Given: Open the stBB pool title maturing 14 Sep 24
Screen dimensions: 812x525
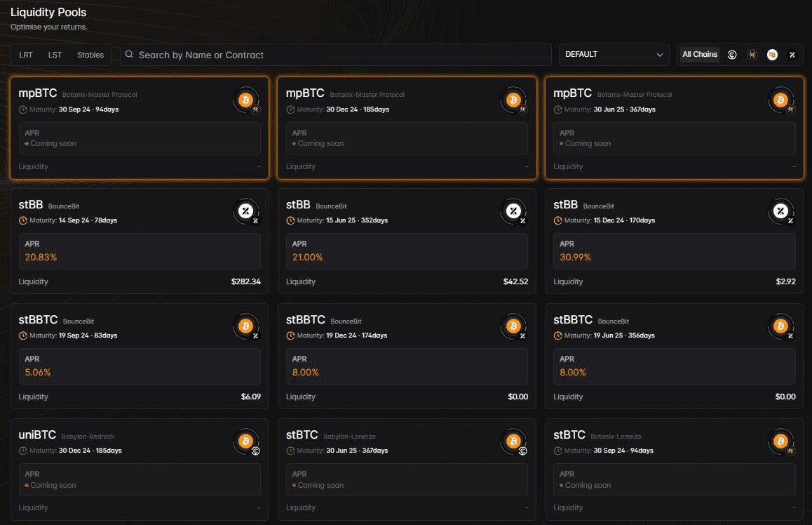Looking at the screenshot, I should (31, 205).
